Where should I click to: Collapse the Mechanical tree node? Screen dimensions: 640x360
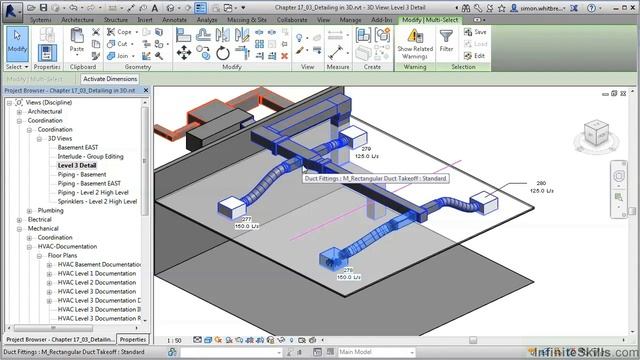19,229
